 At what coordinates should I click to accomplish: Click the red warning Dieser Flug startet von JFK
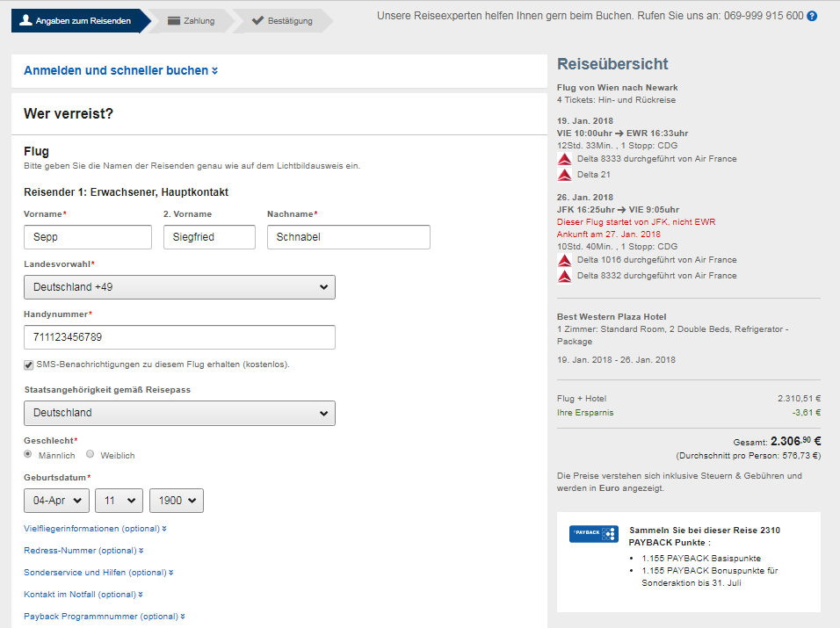(x=636, y=221)
